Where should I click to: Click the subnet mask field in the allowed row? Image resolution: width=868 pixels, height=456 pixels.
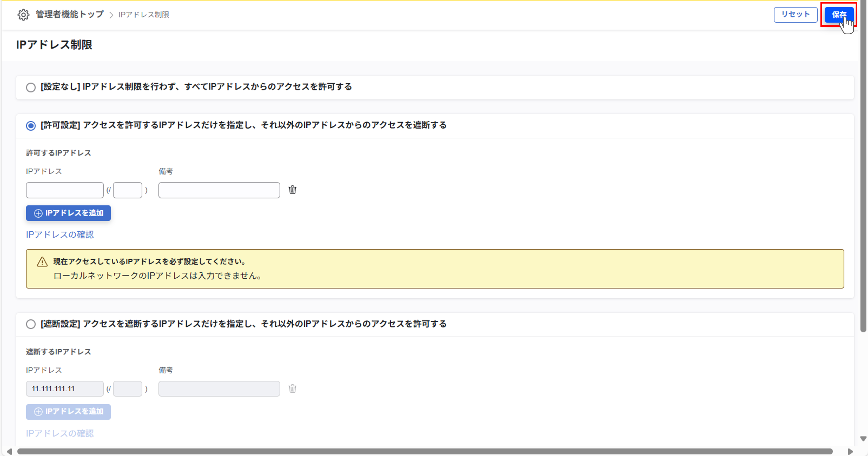[128, 190]
